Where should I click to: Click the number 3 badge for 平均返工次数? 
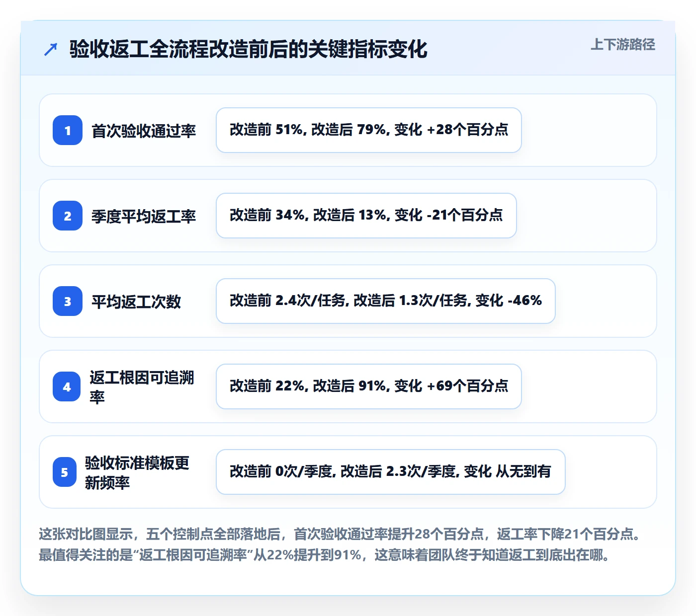[x=68, y=301]
